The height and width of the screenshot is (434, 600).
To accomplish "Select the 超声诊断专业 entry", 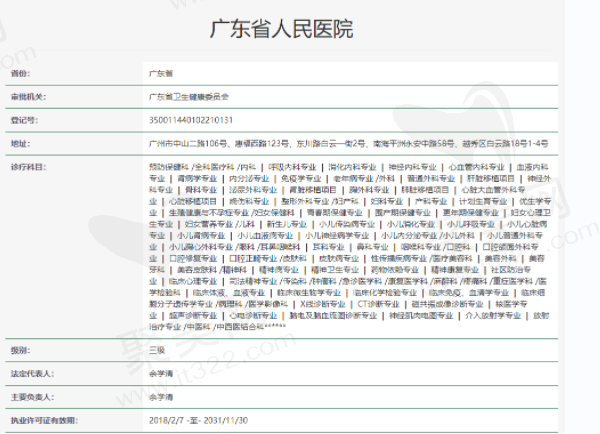I will click(193, 316).
